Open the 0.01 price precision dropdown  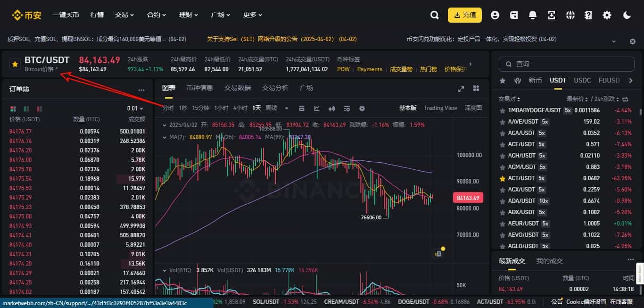tap(136, 108)
